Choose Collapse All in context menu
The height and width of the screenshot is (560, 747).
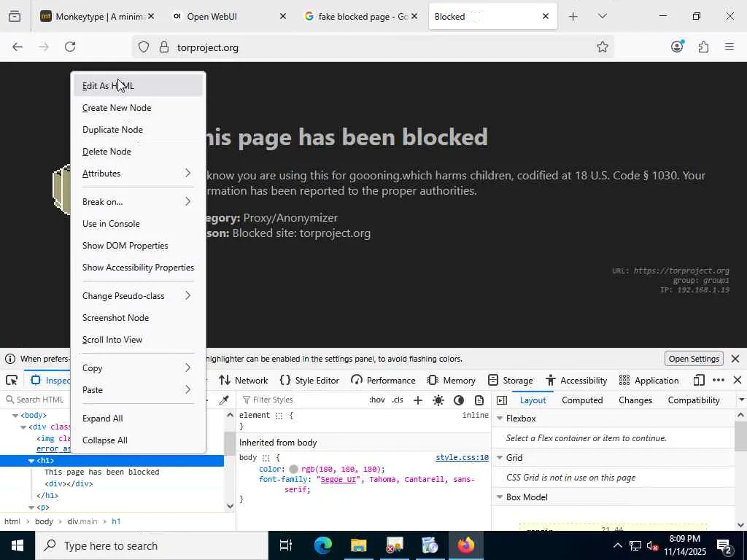pos(138,440)
